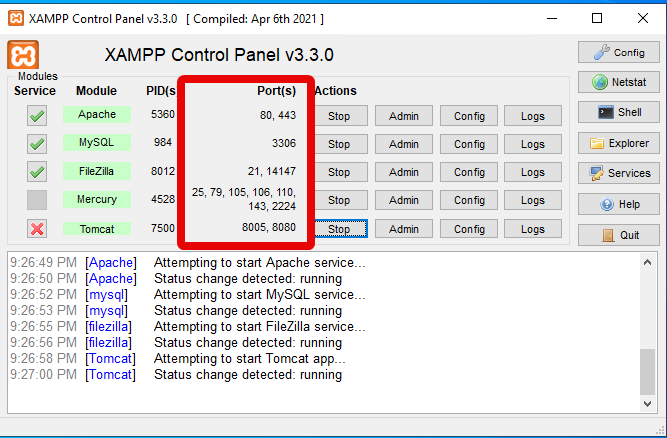Open Apache Config row button
667x438 pixels.
[x=469, y=116]
